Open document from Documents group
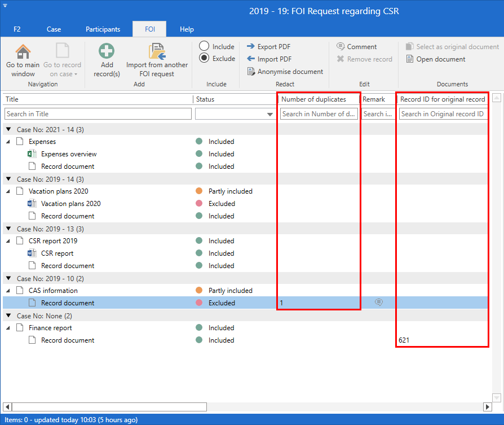 (436, 59)
